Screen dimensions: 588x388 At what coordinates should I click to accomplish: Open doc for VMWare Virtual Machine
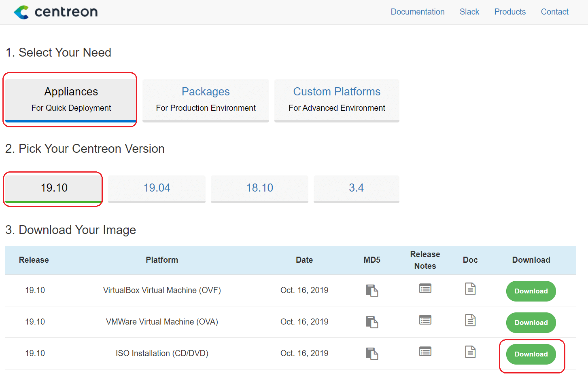point(470,320)
